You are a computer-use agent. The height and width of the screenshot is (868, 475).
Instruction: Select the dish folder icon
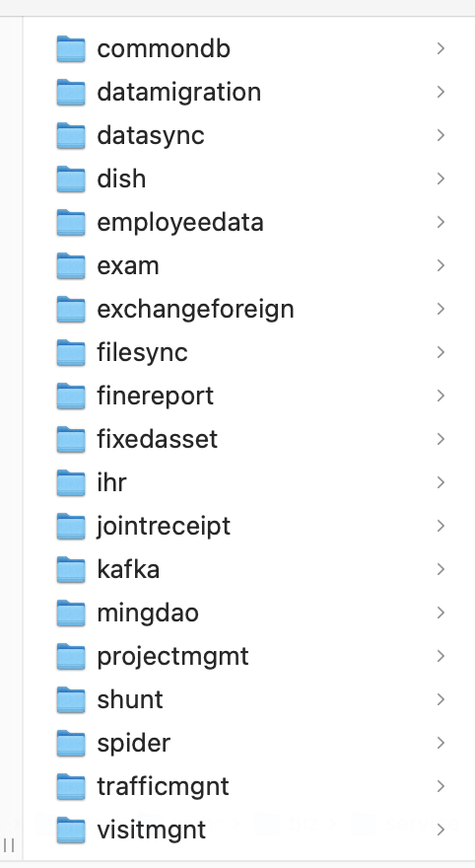(71, 179)
